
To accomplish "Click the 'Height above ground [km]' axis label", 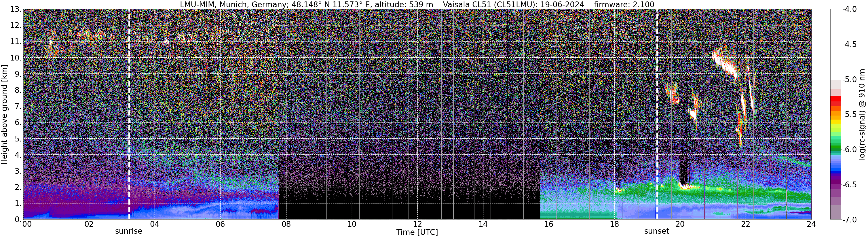I will (x=4, y=114).
